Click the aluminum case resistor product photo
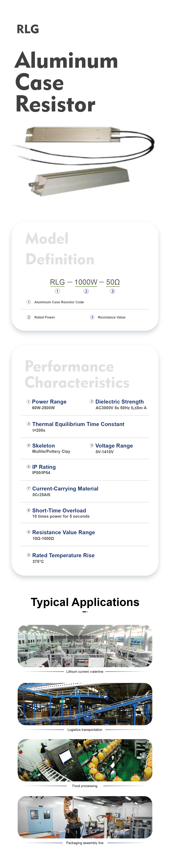Viewport: 170px width, 868px height. point(84,161)
